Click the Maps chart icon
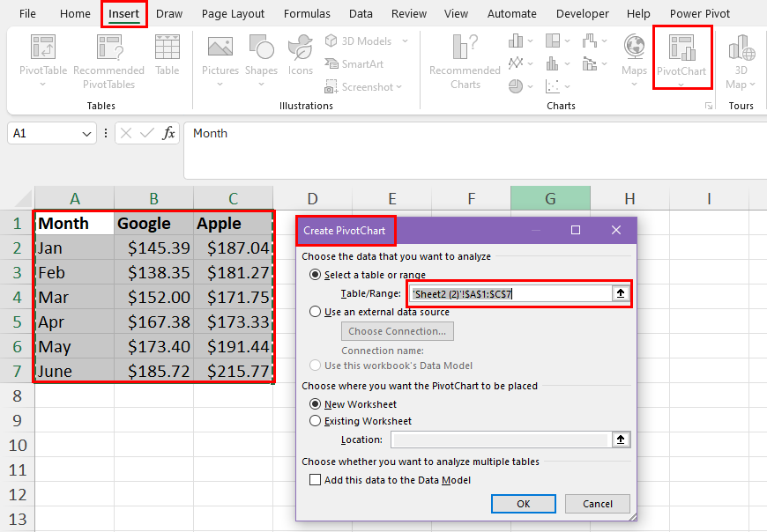The image size is (767, 532). coord(635,47)
